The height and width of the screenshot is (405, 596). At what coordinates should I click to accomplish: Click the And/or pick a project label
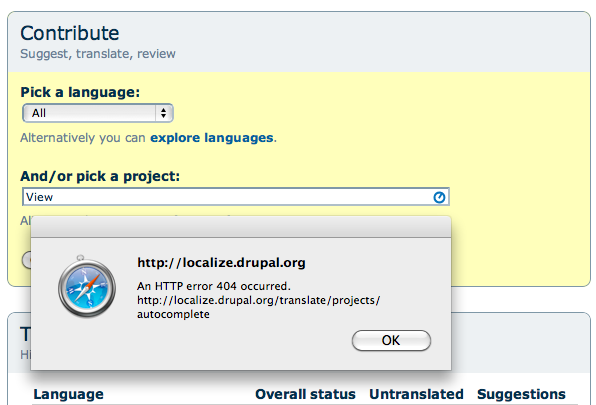click(100, 176)
